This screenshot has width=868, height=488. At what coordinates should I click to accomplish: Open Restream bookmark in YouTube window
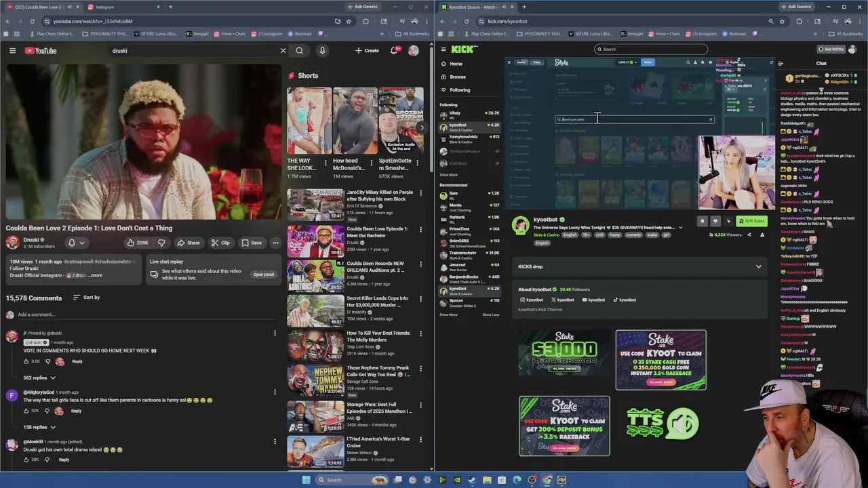[300, 34]
